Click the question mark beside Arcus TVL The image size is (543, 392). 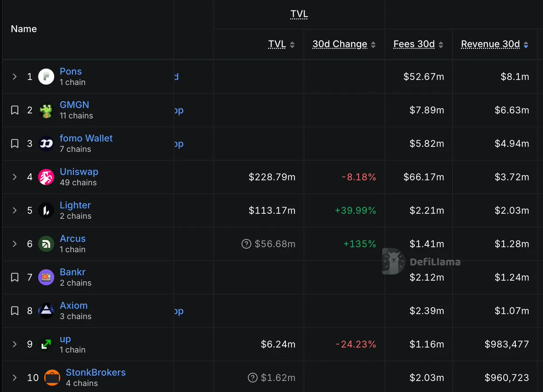click(246, 244)
